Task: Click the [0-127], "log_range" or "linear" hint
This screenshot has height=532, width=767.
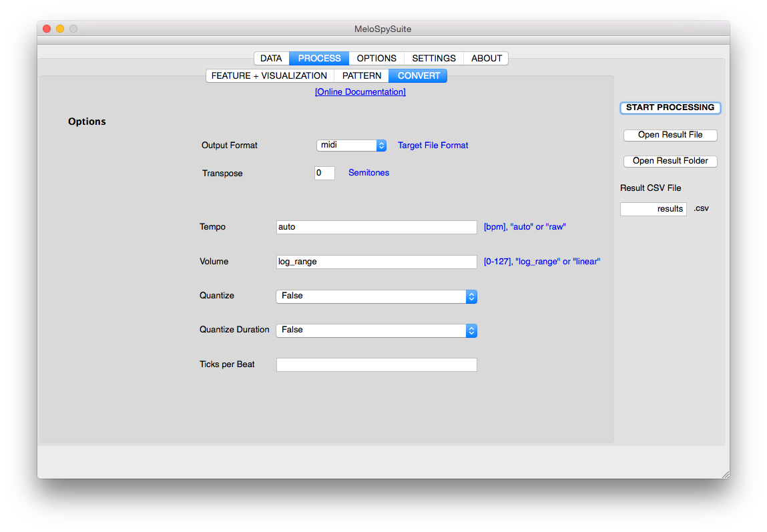Action: pyautogui.click(x=541, y=262)
